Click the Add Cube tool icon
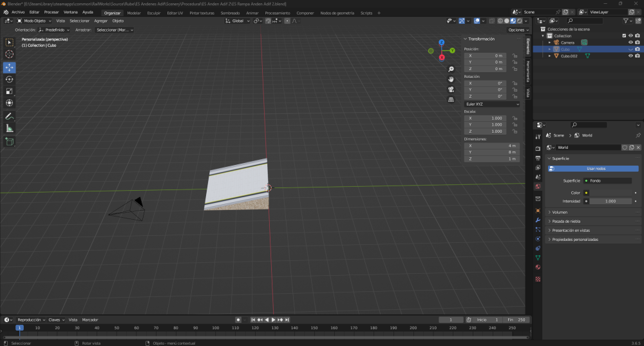Image resolution: width=644 pixels, height=346 pixels. 10,141
